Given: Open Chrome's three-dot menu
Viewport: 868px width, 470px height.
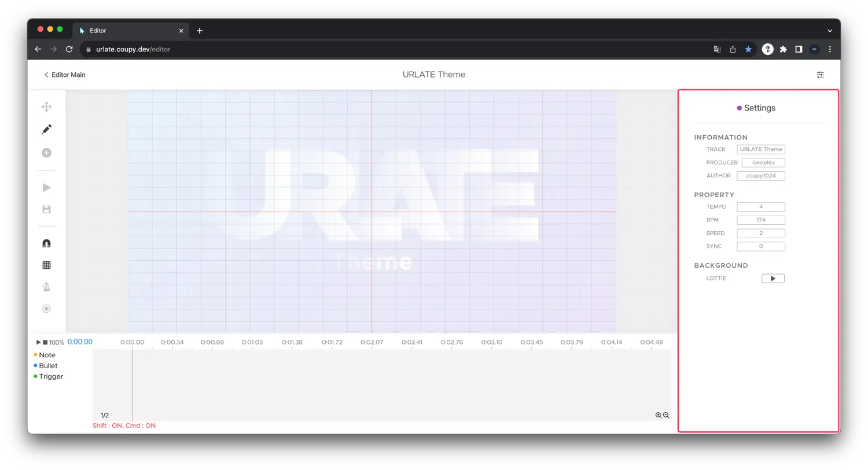Looking at the screenshot, I should click(x=830, y=49).
